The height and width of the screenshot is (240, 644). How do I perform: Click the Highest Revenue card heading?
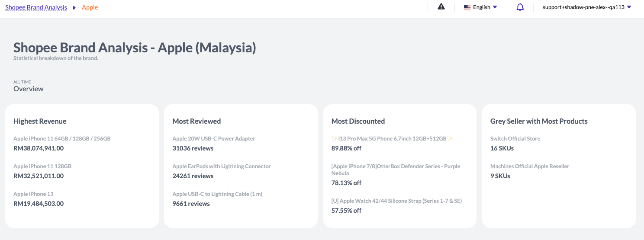40,122
